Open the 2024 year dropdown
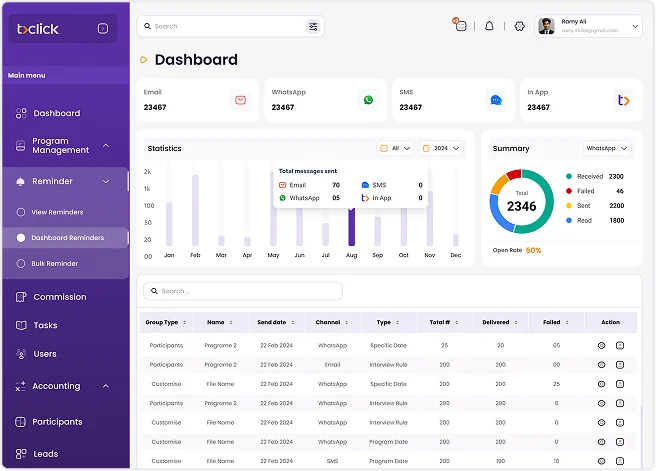Viewport: 656px width, 471px height. tap(441, 148)
